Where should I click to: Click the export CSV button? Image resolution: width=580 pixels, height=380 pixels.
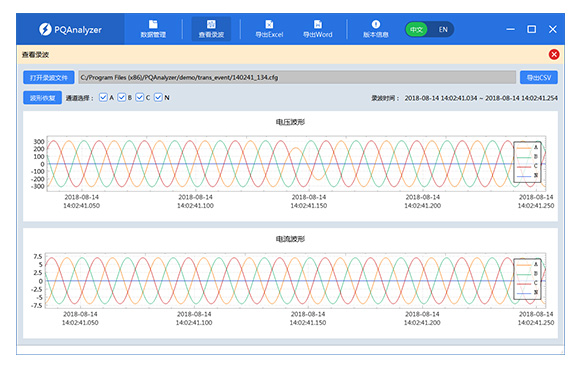pyautogui.click(x=539, y=78)
